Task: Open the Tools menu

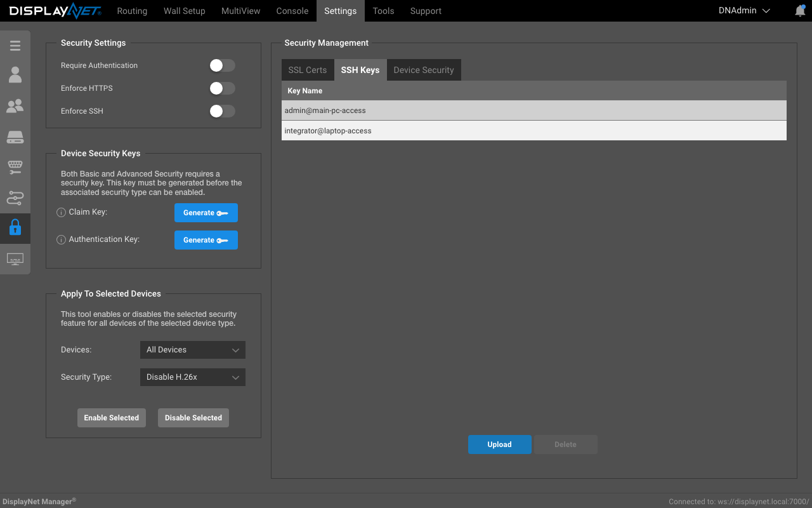Action: [x=383, y=11]
